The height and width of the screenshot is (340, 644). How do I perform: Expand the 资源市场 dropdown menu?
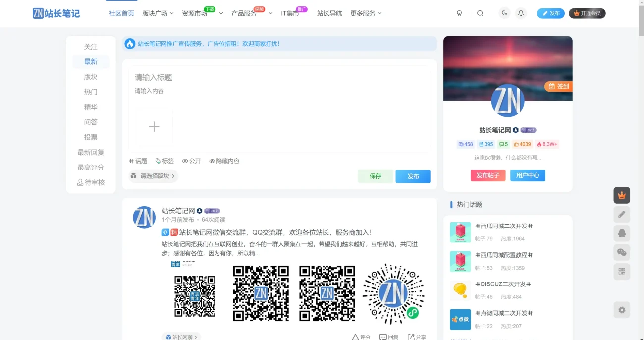point(202,13)
